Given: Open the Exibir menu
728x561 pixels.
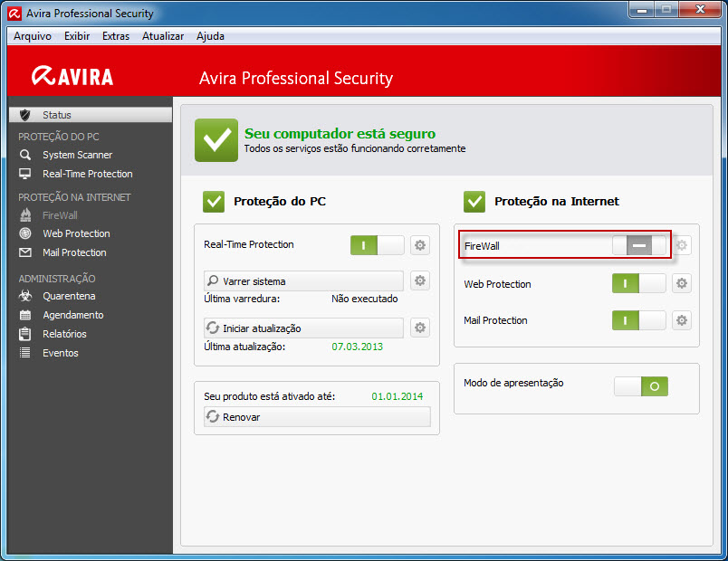Looking at the screenshot, I should pos(77,36).
